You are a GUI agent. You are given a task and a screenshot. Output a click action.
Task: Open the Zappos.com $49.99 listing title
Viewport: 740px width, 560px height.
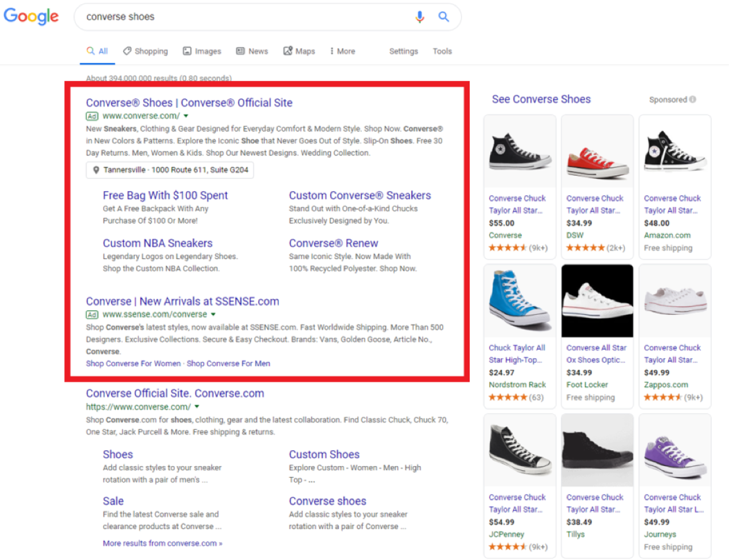click(672, 354)
